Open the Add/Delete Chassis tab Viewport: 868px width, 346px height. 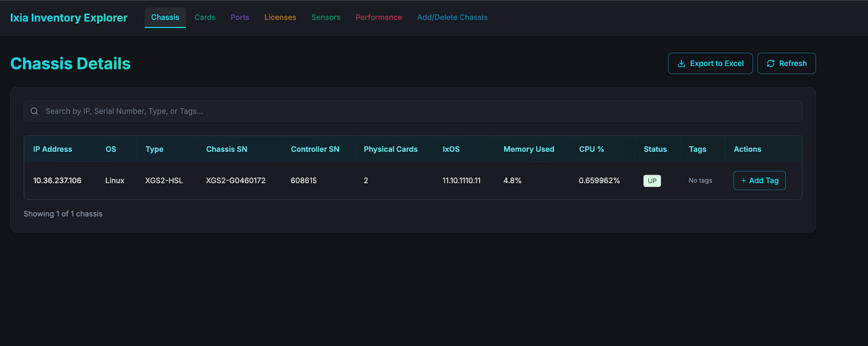452,17
